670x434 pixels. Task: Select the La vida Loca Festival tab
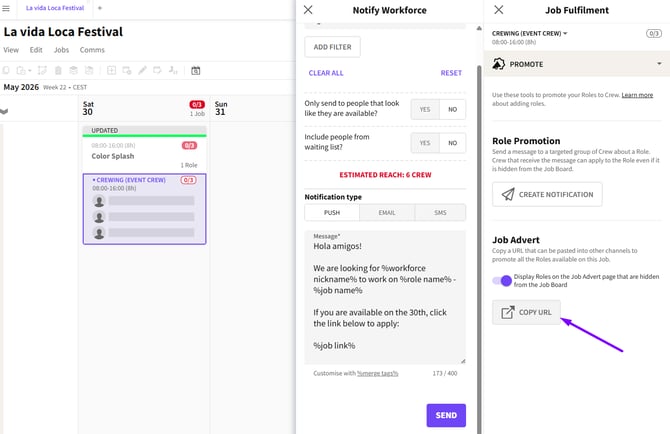coord(55,8)
